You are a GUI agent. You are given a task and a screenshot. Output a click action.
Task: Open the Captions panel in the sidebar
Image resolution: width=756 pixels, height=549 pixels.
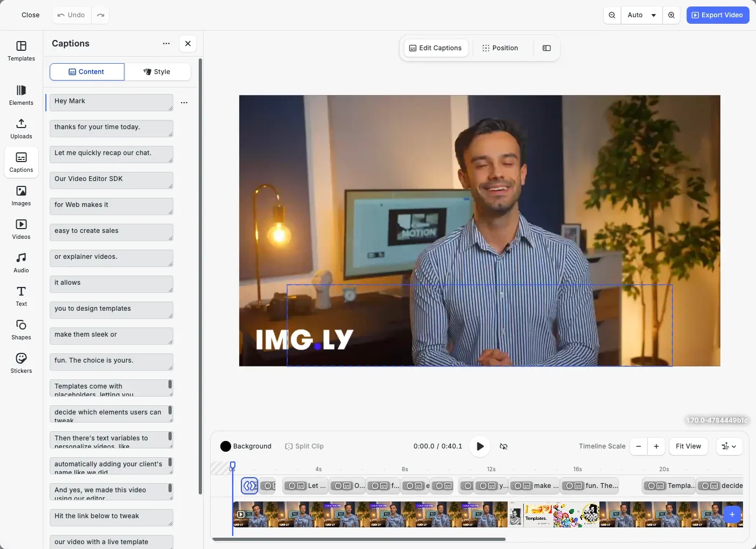point(21,162)
